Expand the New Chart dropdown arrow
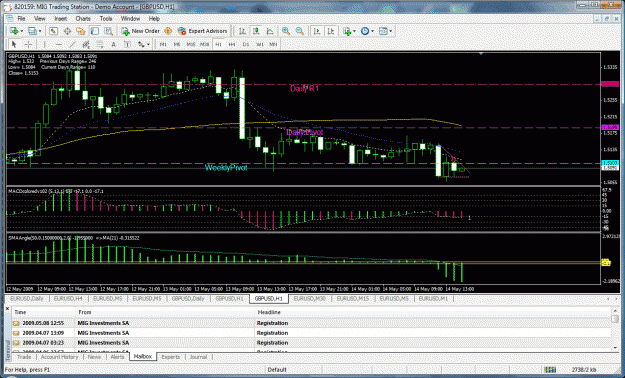 tap(21, 31)
